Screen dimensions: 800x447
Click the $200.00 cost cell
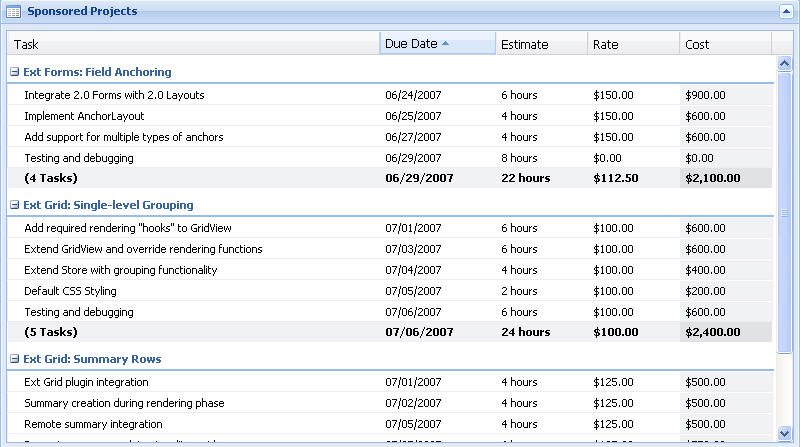(x=705, y=291)
